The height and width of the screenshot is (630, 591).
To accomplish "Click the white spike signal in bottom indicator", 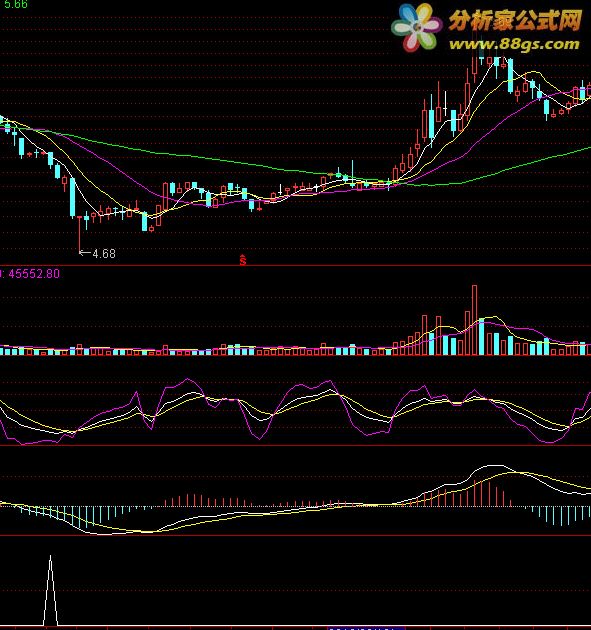I will (51, 590).
